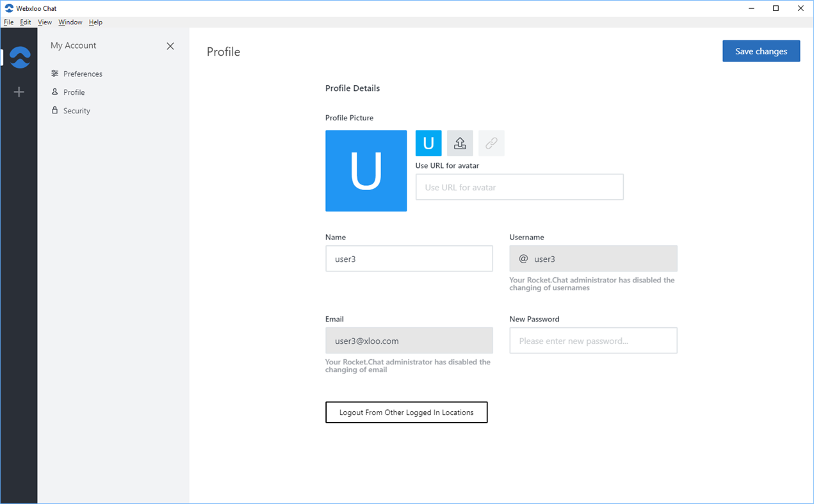Click the New Password input field
This screenshot has width=814, height=504.
point(592,340)
